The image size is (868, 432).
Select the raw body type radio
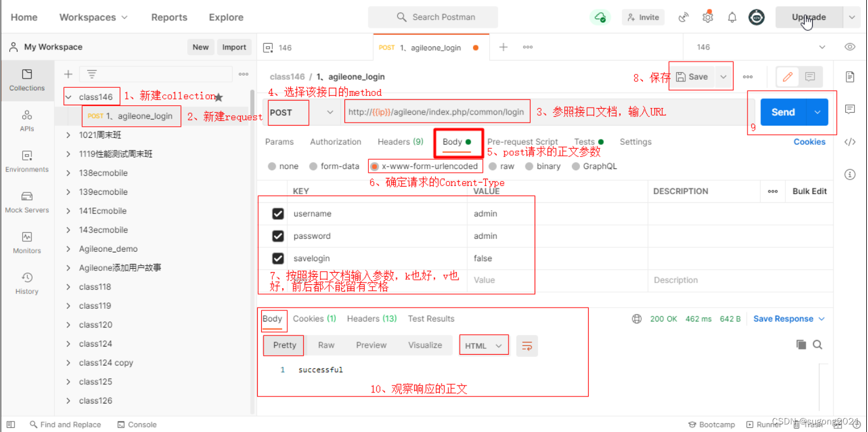point(493,166)
